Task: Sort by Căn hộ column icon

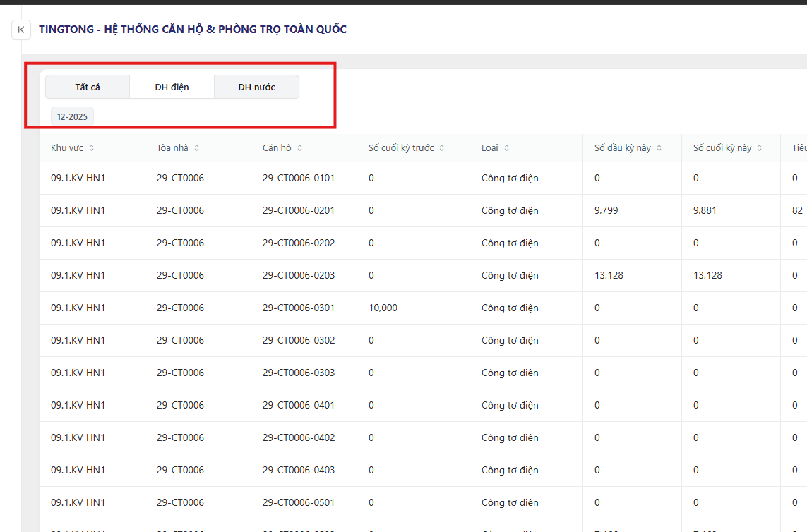Action: click(x=300, y=148)
